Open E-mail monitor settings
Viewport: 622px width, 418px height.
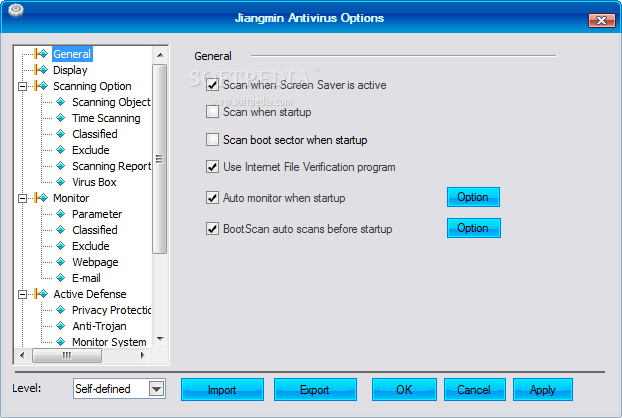point(86,278)
